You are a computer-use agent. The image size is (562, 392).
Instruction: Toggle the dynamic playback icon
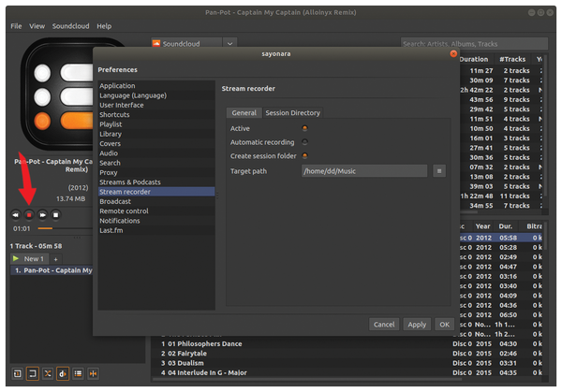point(63,373)
